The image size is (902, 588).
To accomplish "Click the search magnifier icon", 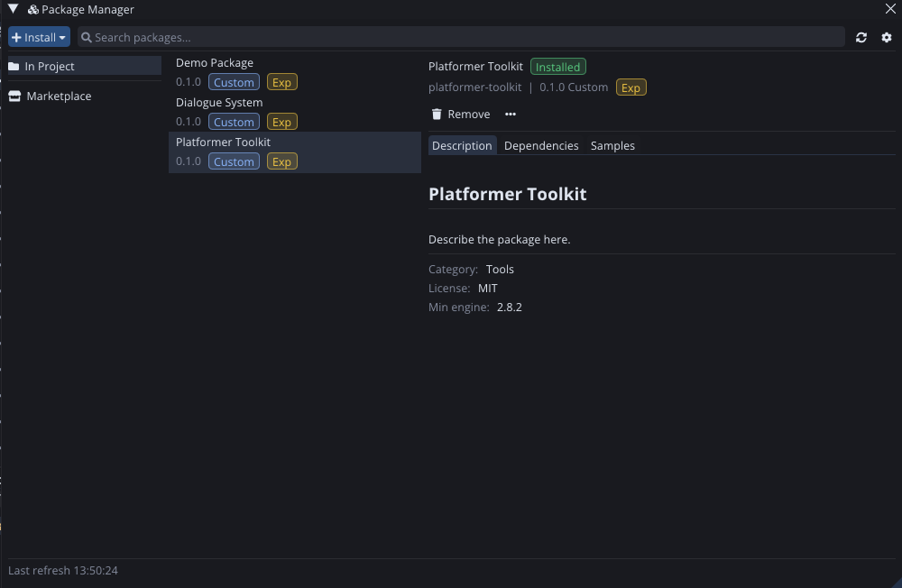I will coord(87,37).
